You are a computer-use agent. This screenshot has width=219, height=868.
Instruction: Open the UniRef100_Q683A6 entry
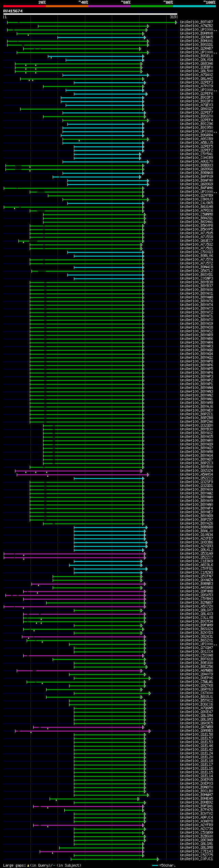(x=196, y=64)
